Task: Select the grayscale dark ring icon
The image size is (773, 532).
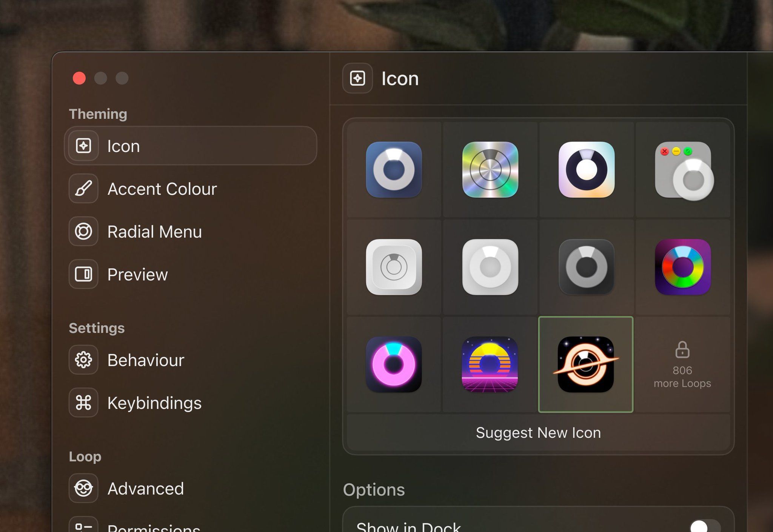Action: pyautogui.click(x=585, y=266)
